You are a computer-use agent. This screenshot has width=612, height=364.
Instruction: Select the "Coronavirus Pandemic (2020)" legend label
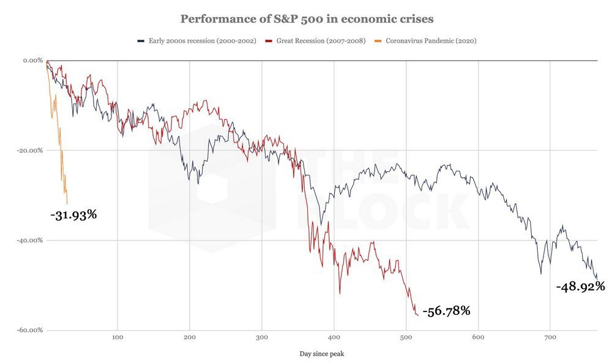pos(430,41)
